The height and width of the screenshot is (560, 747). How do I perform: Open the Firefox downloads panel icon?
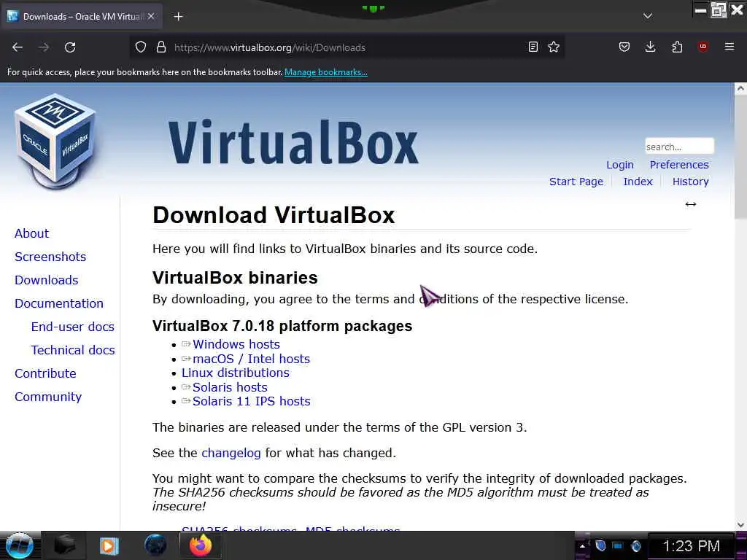(650, 47)
